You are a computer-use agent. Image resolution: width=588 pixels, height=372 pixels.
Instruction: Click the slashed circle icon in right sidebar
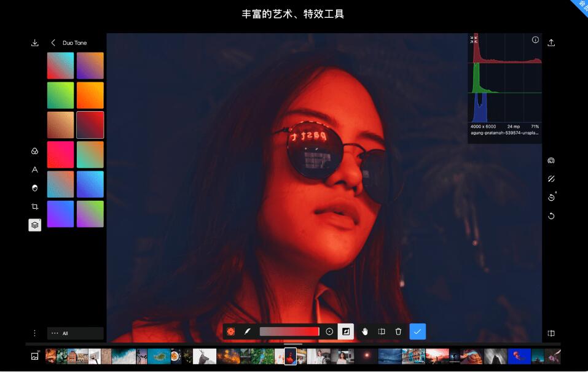(551, 179)
